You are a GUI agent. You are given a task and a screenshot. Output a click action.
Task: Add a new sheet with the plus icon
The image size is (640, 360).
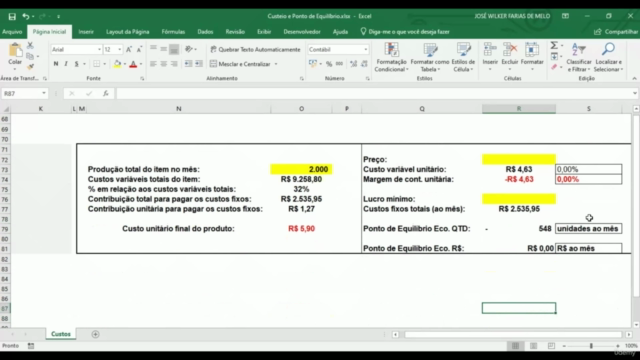click(95, 334)
